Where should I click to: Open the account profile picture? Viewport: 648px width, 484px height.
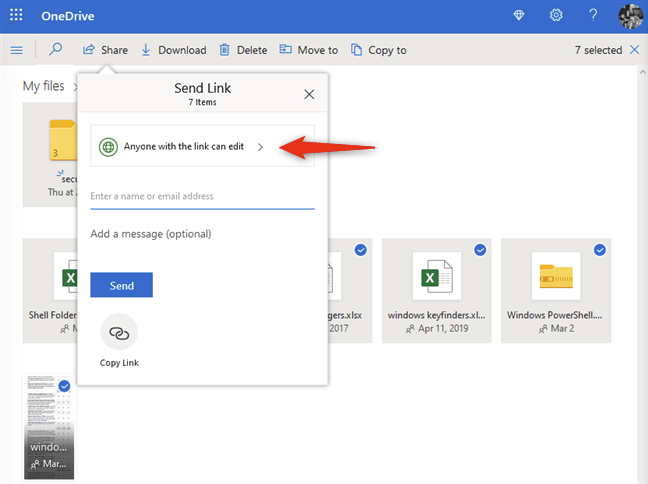[631, 16]
